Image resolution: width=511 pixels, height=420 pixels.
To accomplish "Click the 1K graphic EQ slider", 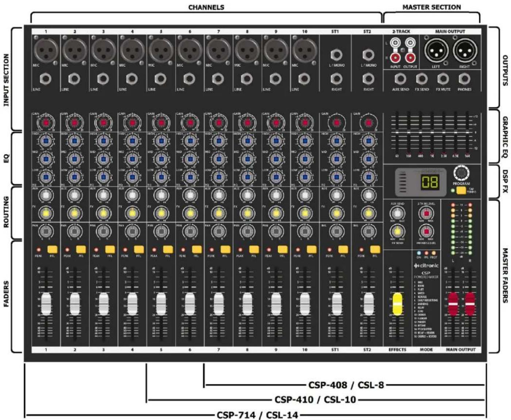I will (432, 133).
